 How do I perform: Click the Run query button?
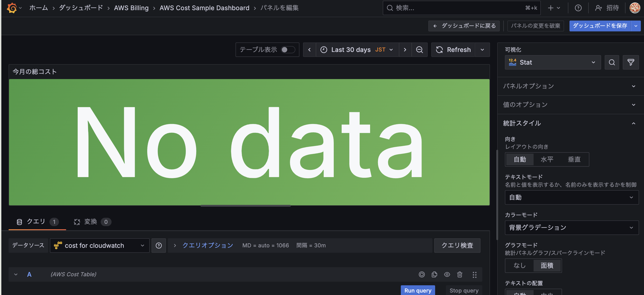point(418,290)
